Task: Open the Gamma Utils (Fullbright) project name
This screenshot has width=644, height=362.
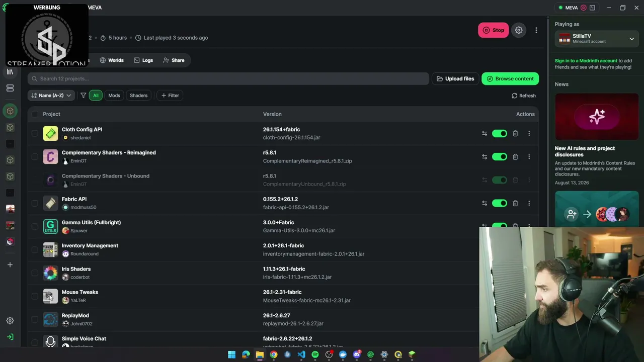Action: tap(91, 222)
